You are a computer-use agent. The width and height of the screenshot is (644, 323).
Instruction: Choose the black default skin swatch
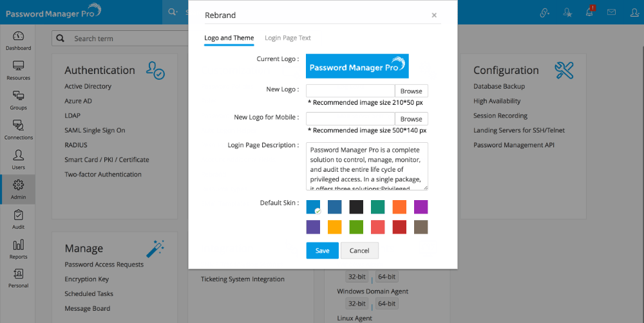356,207
